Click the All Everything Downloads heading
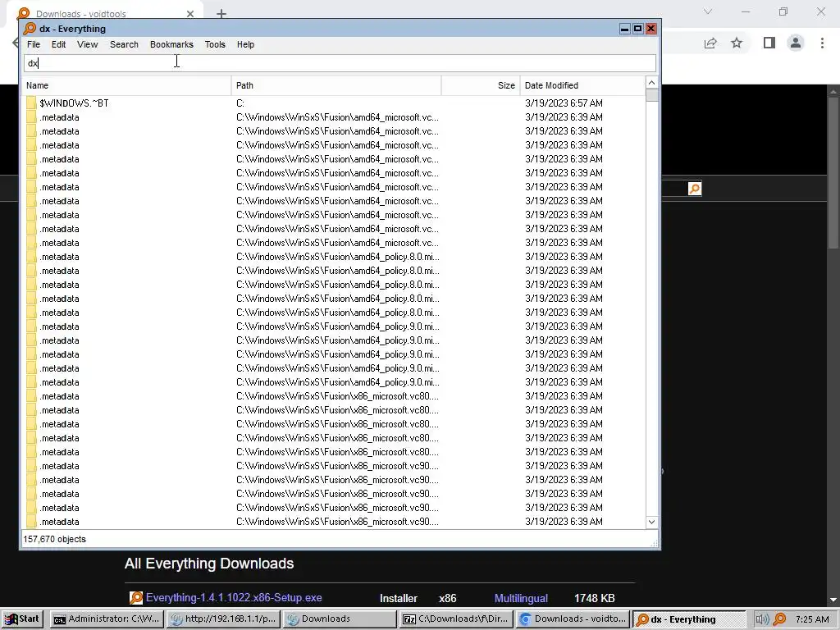 click(x=209, y=564)
